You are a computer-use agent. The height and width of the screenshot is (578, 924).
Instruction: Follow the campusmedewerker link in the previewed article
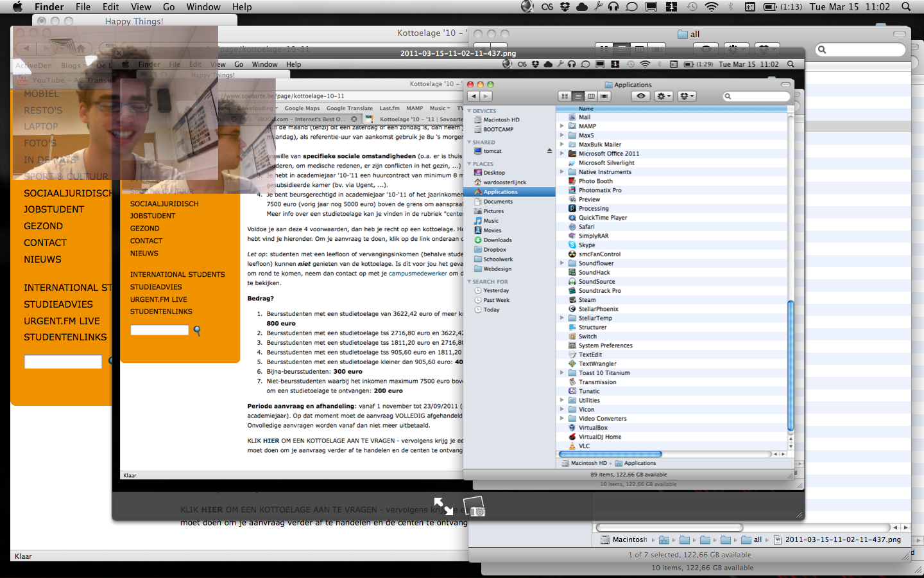pos(418,274)
